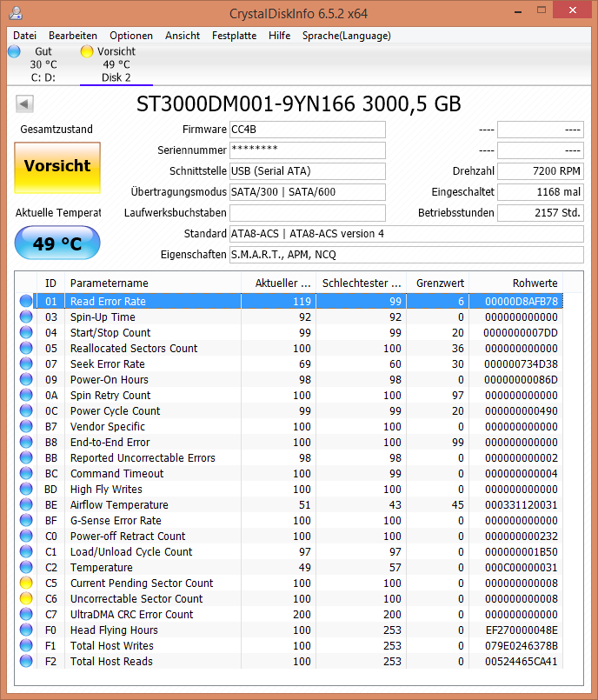Click the Grenzwert column header
Viewport: 598px width, 700px height.
437,283
